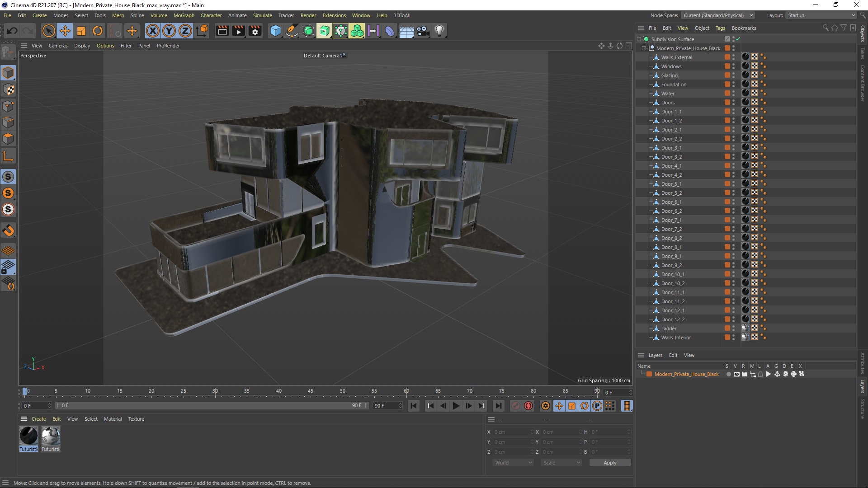Add a Subdivision Surface generator icon
Viewport: 868px width, 488px height.
coord(308,31)
